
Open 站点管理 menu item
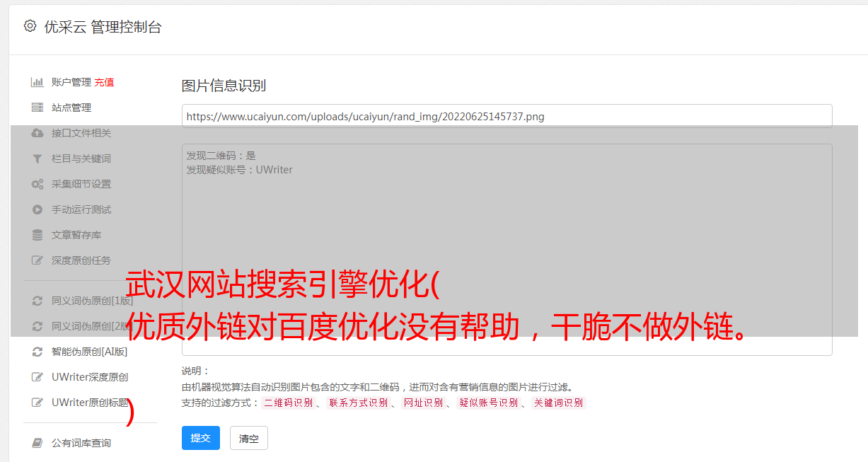(71, 108)
